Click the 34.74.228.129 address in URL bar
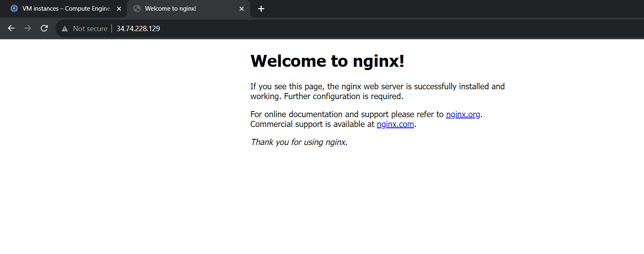 (138, 29)
